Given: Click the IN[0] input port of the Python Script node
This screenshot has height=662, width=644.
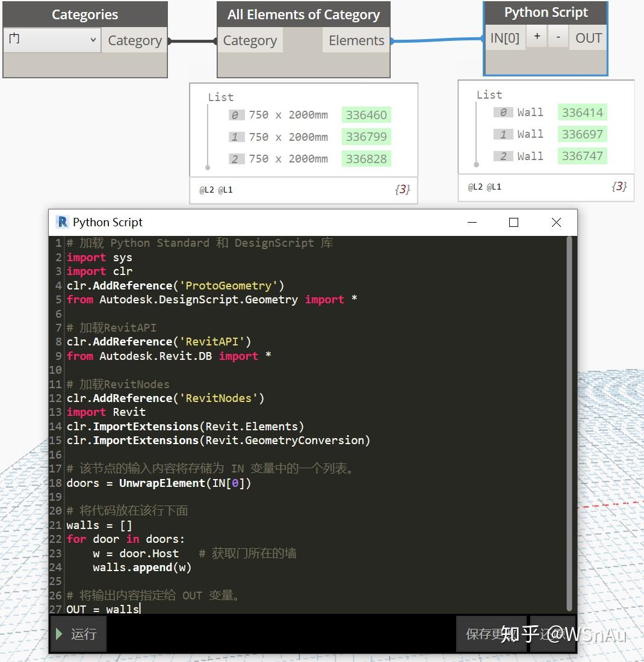Looking at the screenshot, I should 506,37.
